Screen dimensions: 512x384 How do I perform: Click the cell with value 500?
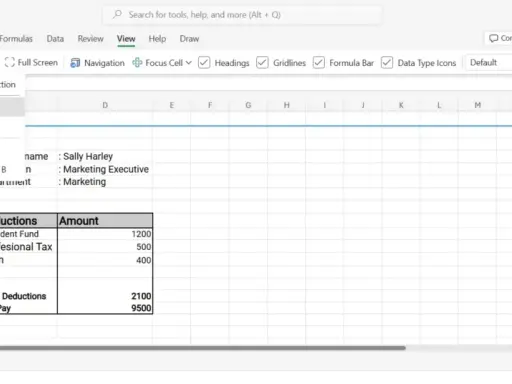click(x=105, y=247)
